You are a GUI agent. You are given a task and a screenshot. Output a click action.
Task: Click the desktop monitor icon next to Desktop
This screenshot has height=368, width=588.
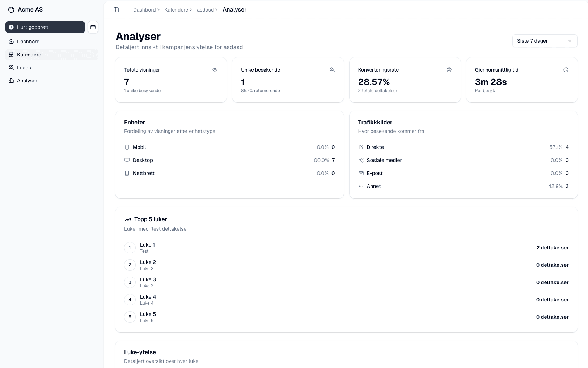(127, 160)
